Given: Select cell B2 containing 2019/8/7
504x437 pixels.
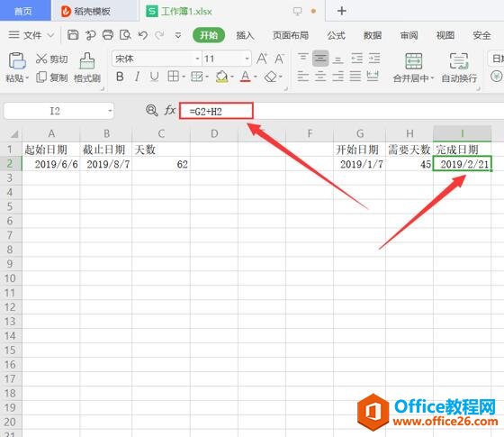Looking at the screenshot, I should [106, 164].
